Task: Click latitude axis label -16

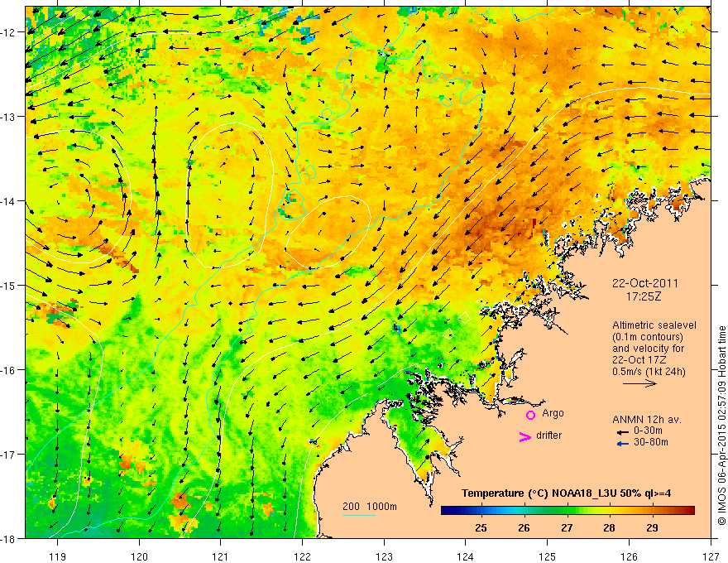Action: [10, 370]
